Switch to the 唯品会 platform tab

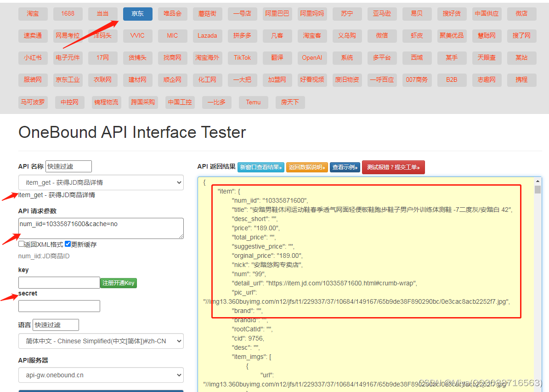tap(173, 14)
